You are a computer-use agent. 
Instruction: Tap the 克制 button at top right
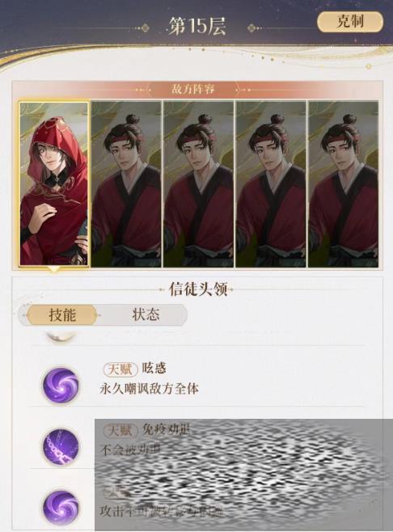(350, 22)
